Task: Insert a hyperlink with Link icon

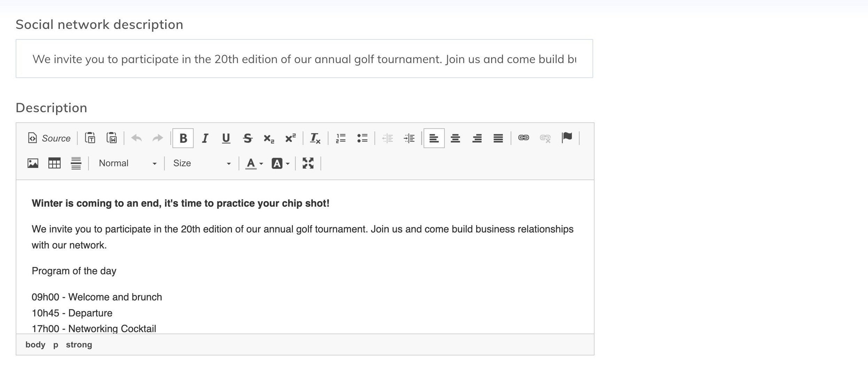Action: click(524, 138)
